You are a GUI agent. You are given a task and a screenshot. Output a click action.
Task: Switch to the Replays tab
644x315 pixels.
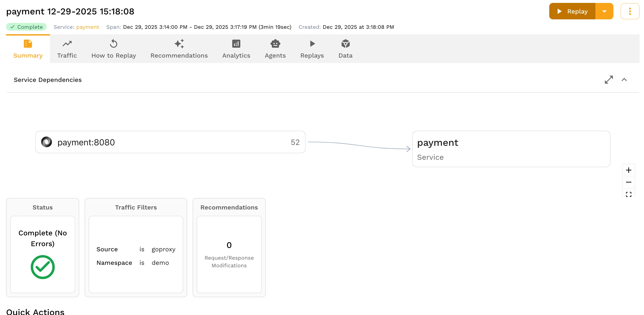click(x=312, y=49)
